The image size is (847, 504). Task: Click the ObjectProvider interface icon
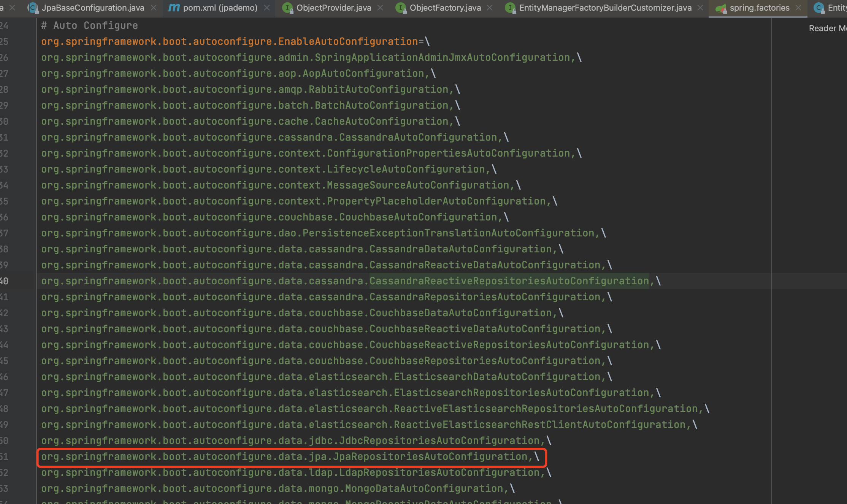coord(288,8)
